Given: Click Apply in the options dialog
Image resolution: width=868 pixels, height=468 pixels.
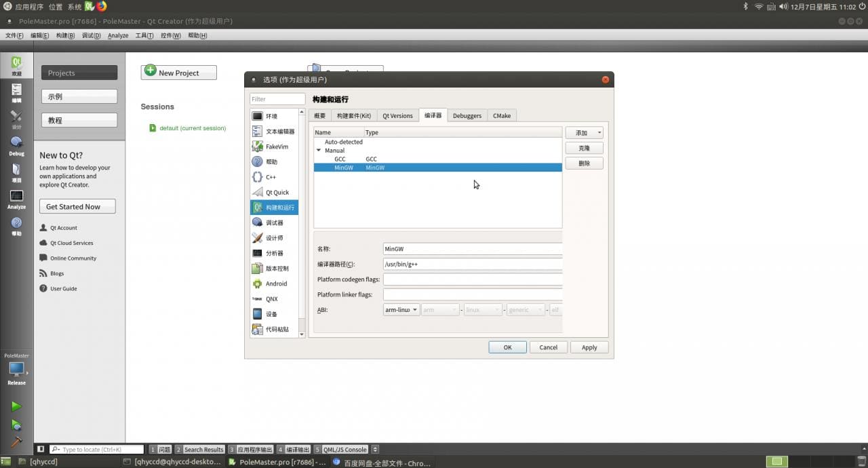Looking at the screenshot, I should click(x=589, y=347).
